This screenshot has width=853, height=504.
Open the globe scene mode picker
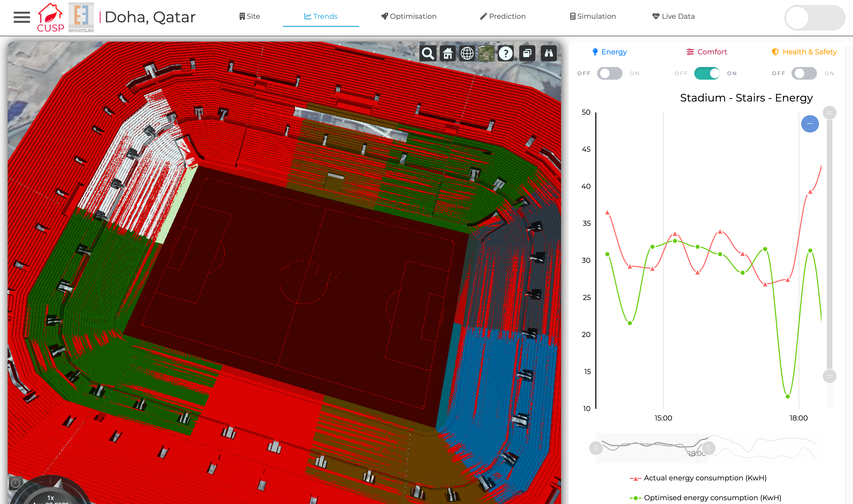[467, 53]
